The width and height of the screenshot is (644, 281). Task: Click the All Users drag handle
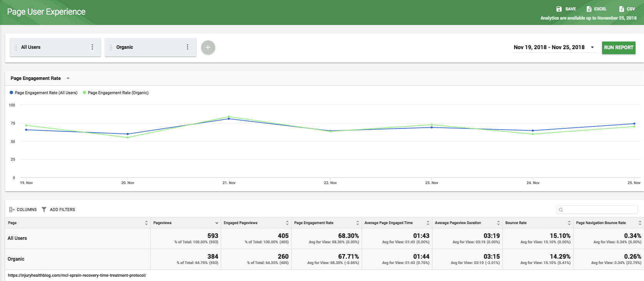(x=16, y=47)
